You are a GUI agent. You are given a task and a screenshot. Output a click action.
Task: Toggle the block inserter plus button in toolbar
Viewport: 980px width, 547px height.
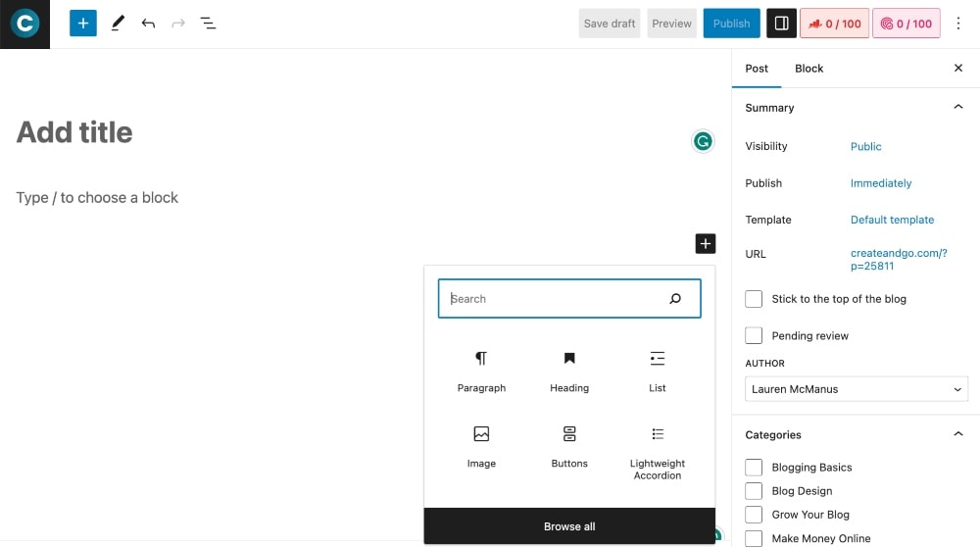click(83, 24)
